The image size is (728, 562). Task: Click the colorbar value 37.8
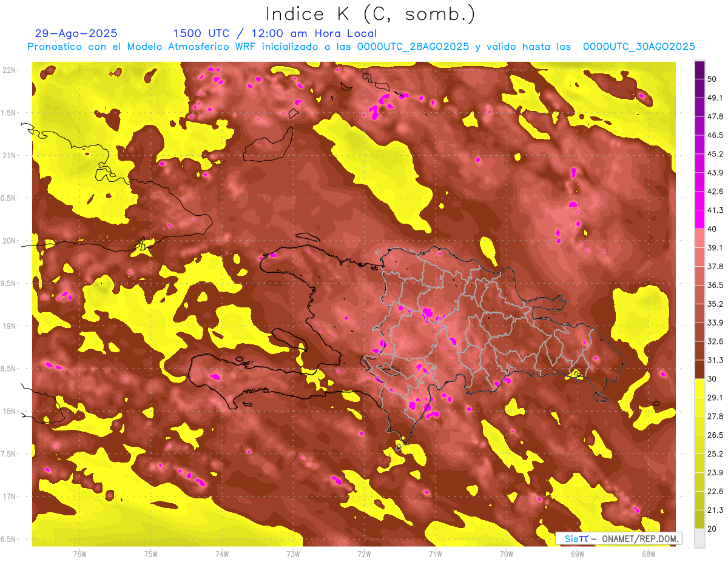point(715,266)
